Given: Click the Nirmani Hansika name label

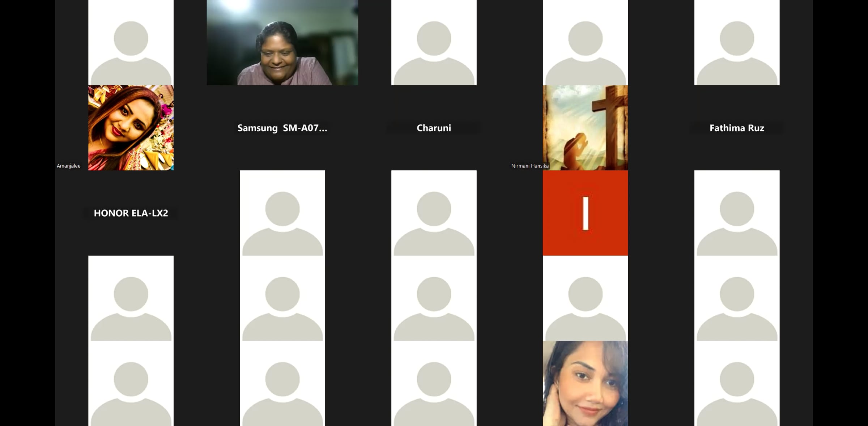Looking at the screenshot, I should (530, 166).
